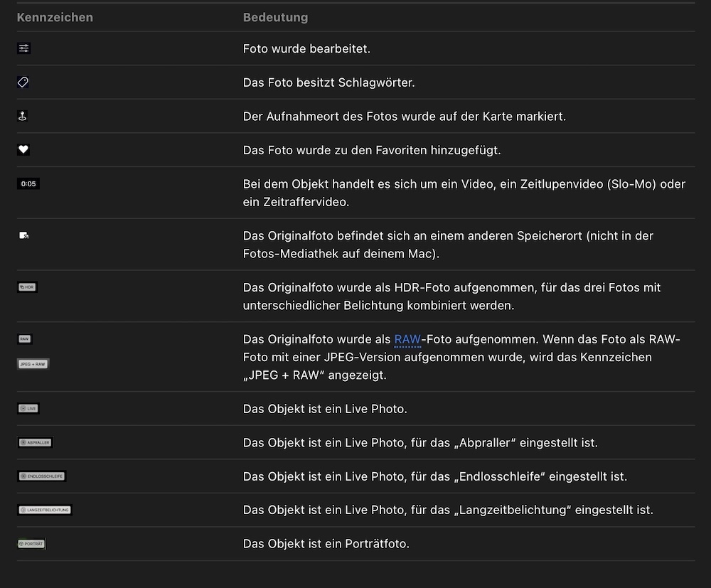Click the ABPRALLER bounce badge
The image size is (711, 588).
click(x=35, y=442)
